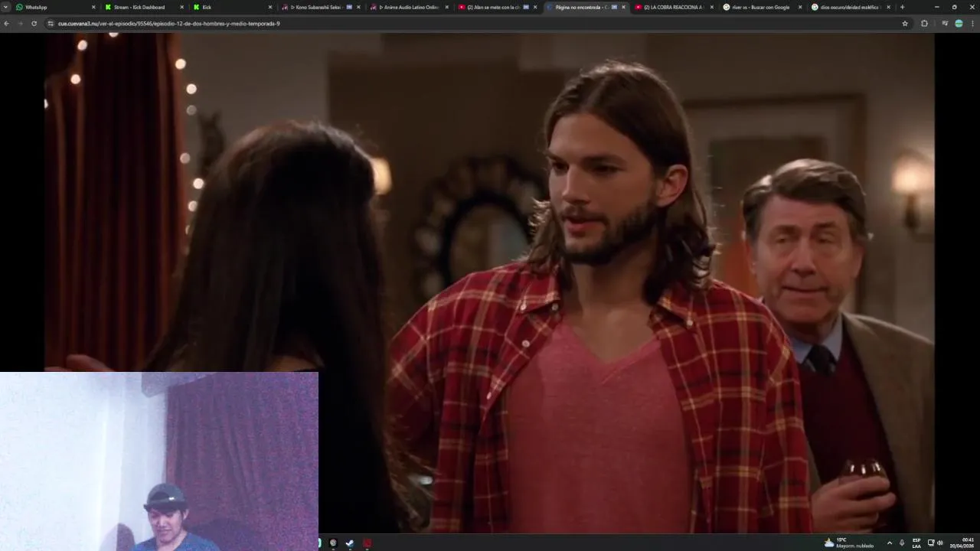Expand the tab search dropdown arrow

click(x=6, y=7)
